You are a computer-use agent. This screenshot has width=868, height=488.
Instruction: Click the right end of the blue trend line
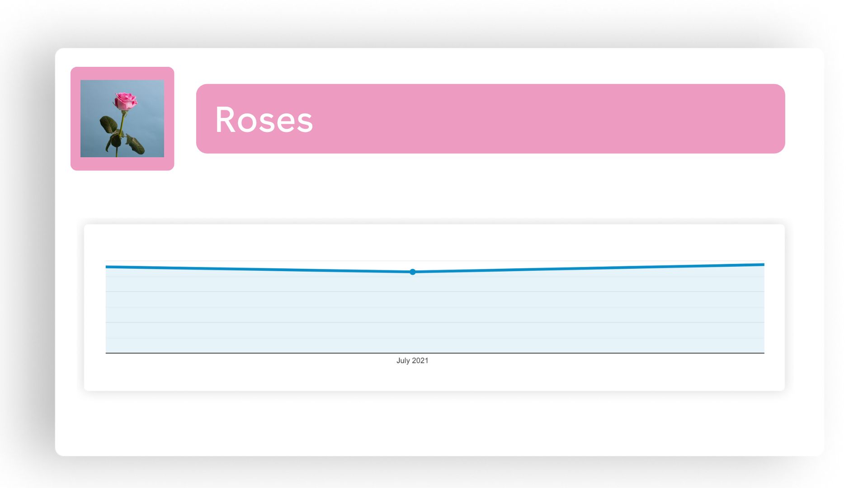(762, 264)
